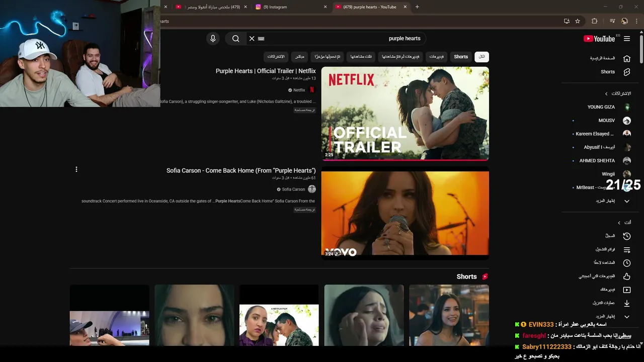The image size is (644, 362).
Task: Click the magnifier search button
Action: (x=235, y=39)
